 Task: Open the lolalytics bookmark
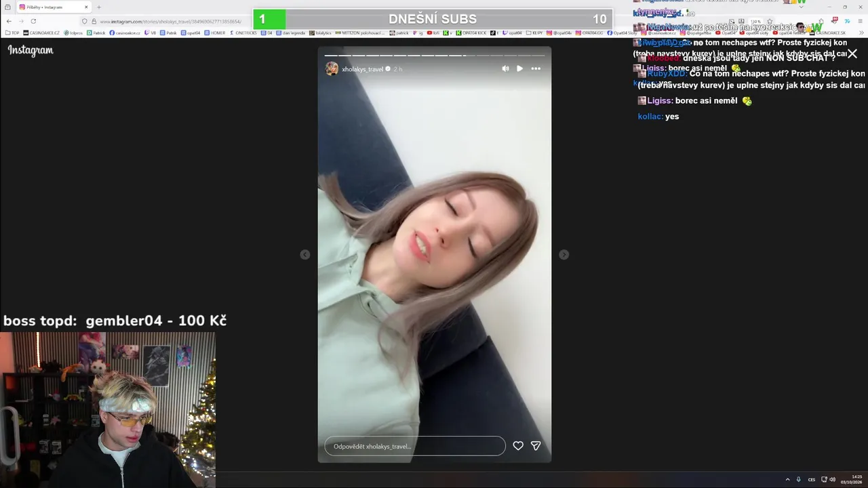(320, 33)
